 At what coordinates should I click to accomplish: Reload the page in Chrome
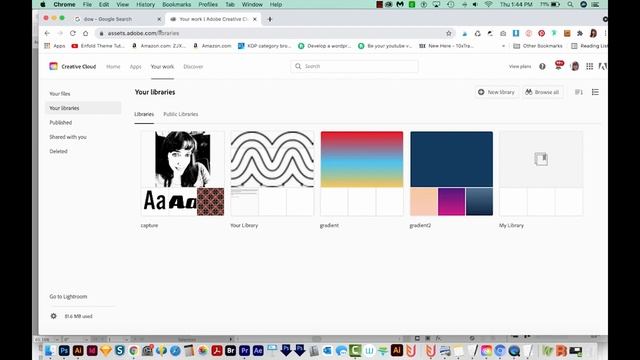[73, 33]
